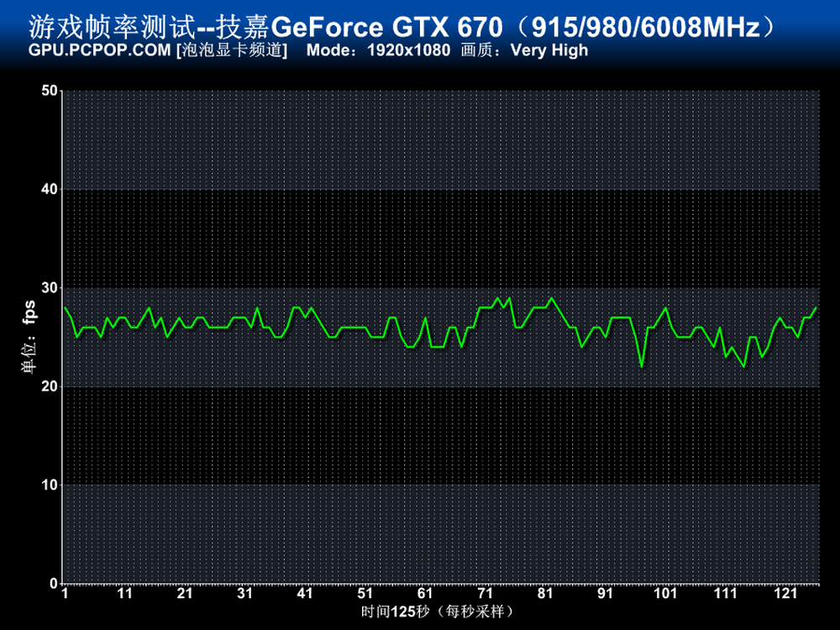Click the x-axis label 111
Image resolution: width=840 pixels, height=630 pixels.
tap(726, 594)
